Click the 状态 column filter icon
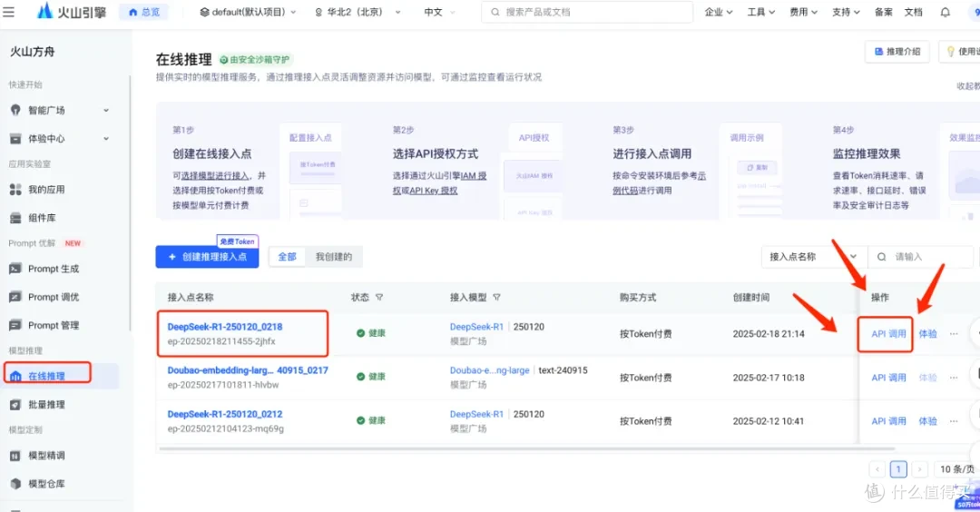980x512 pixels. point(378,298)
